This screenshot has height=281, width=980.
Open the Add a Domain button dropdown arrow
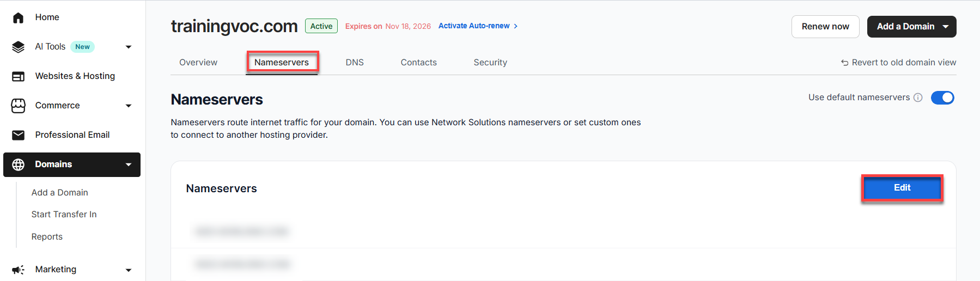[x=946, y=27]
